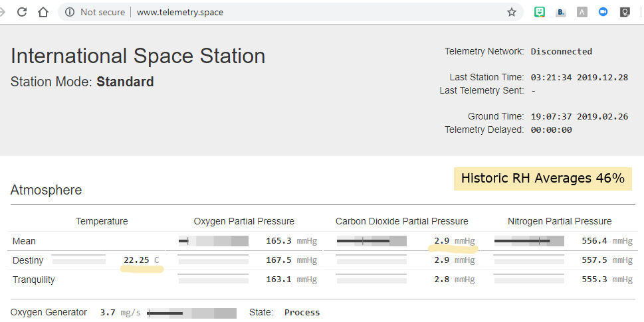Viewport: 644px width, 322px height.
Task: Click the Mean carbon dioxide value 2.9
Action: pyautogui.click(x=441, y=241)
